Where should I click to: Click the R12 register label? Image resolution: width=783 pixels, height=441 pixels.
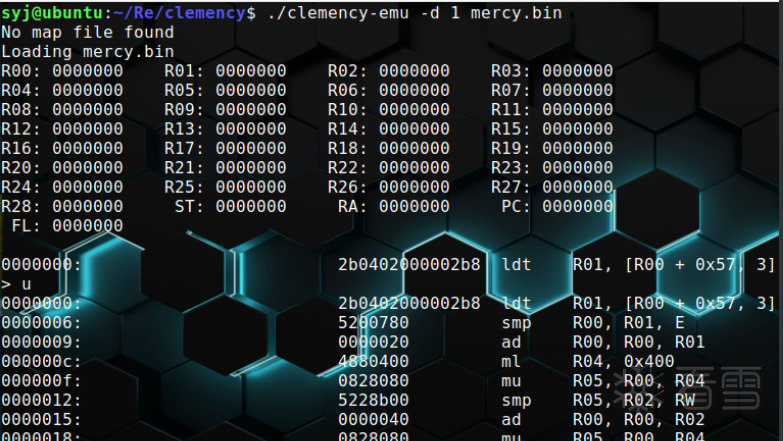(x=21, y=129)
